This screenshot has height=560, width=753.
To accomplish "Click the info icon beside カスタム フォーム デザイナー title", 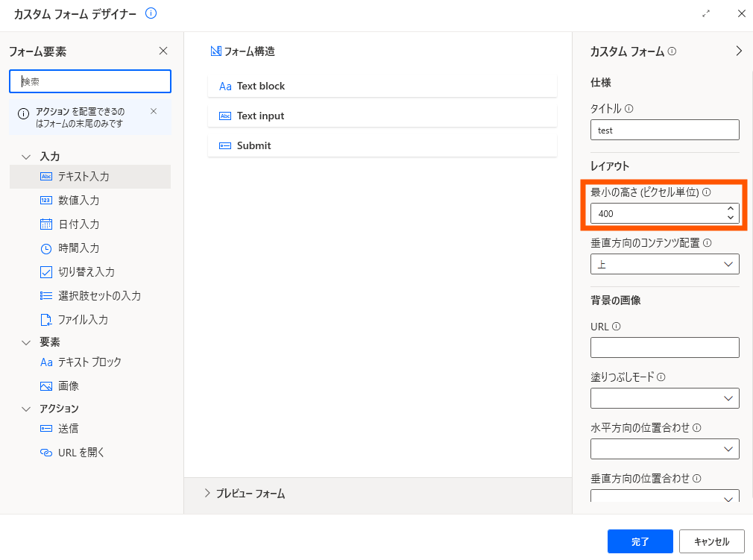I will (151, 13).
